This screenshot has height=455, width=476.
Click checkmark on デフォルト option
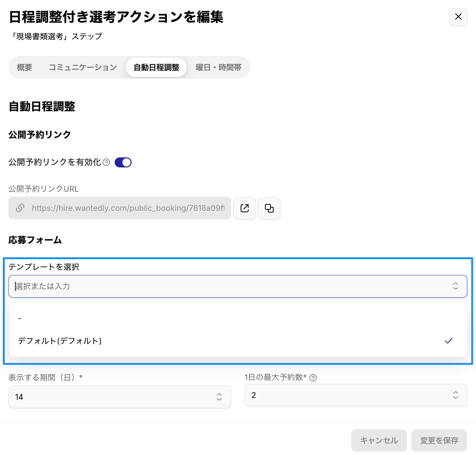tap(448, 341)
